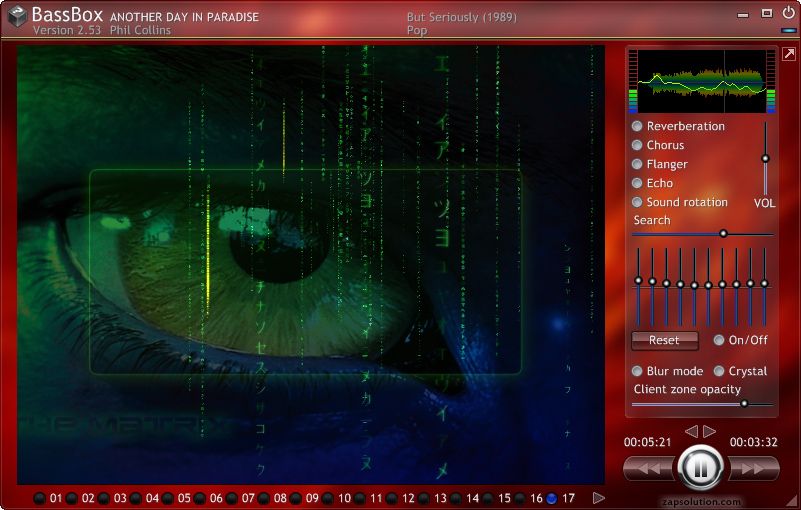Reset the equalizer with Reset button
Image resolution: width=801 pixels, height=510 pixels.
pos(665,340)
